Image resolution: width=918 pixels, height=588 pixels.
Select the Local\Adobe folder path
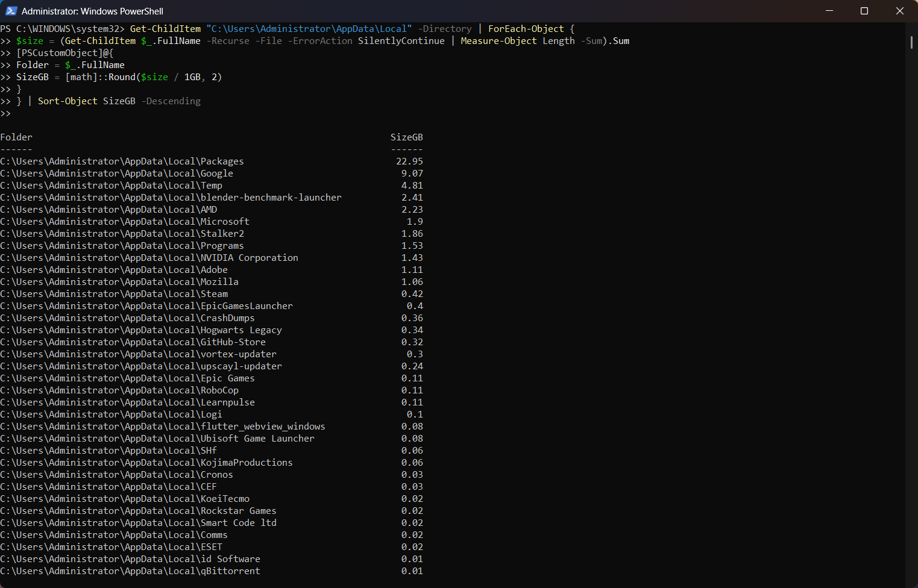[x=114, y=270]
